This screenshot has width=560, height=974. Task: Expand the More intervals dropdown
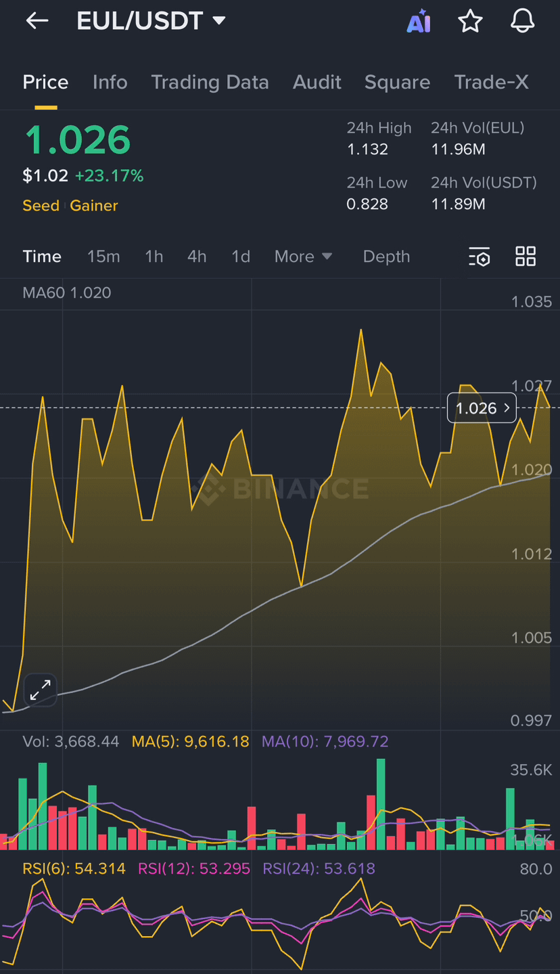point(304,257)
